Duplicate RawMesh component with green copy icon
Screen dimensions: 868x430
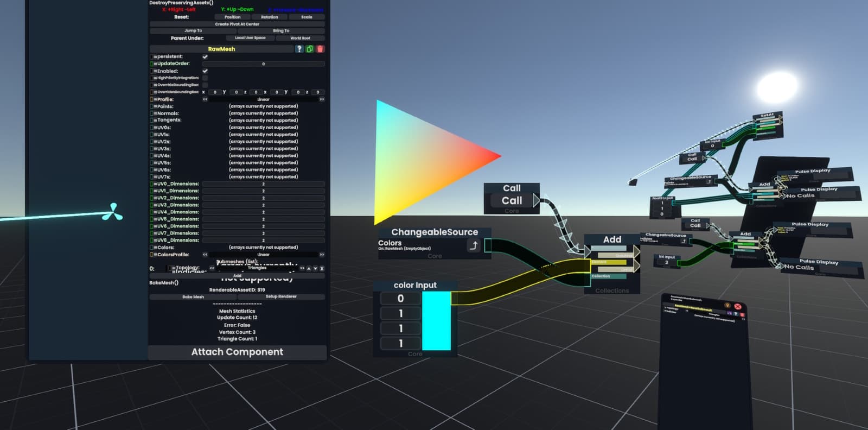[310, 49]
